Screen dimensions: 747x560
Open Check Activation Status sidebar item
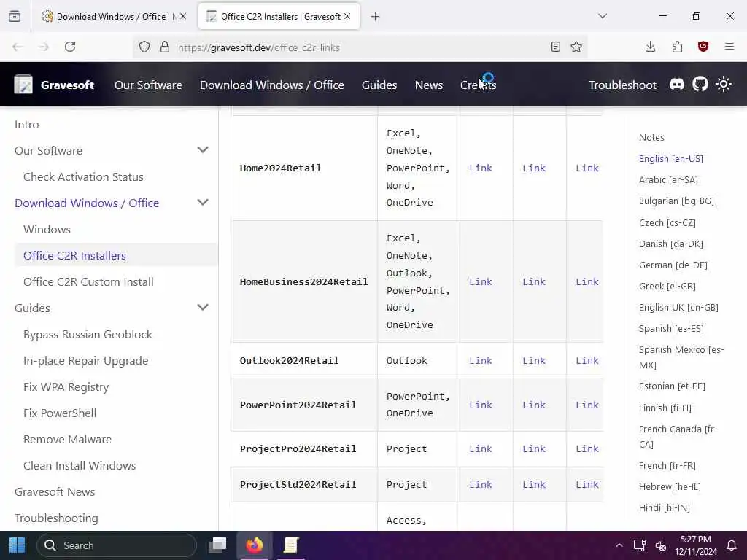click(83, 176)
